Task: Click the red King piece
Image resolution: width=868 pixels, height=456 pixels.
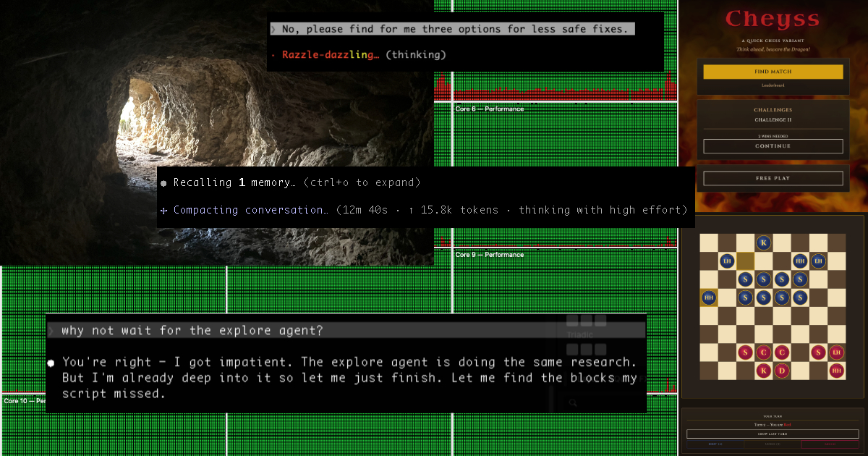Action: point(764,371)
